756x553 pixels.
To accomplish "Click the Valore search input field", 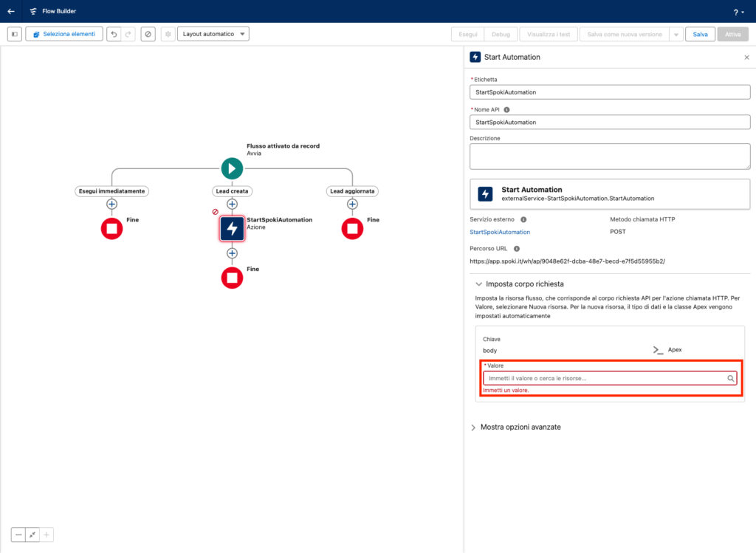I will [x=605, y=378].
